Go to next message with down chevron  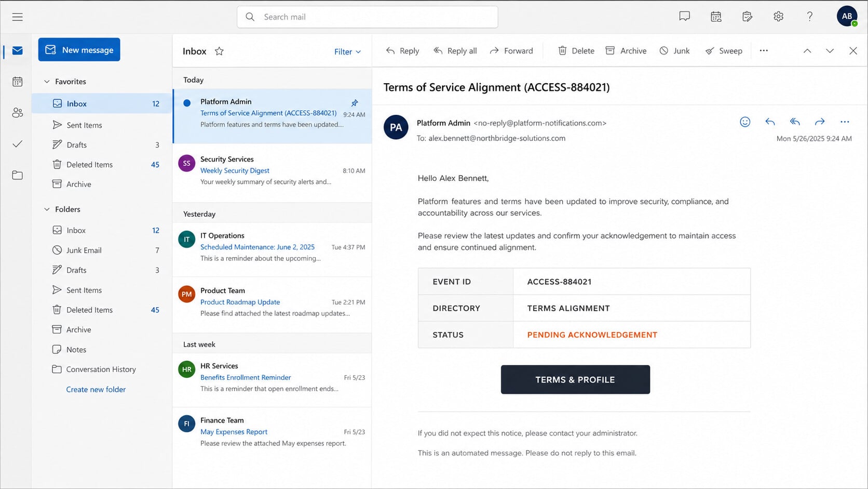[830, 51]
